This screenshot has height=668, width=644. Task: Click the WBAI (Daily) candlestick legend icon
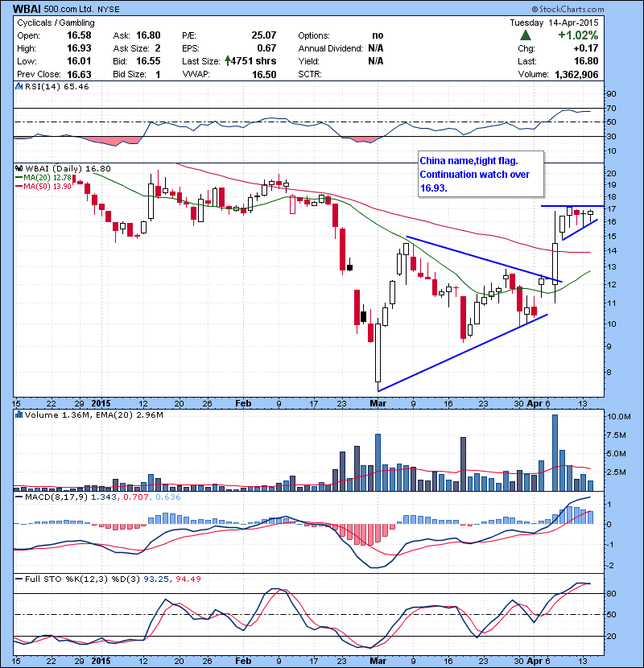[x=19, y=169]
